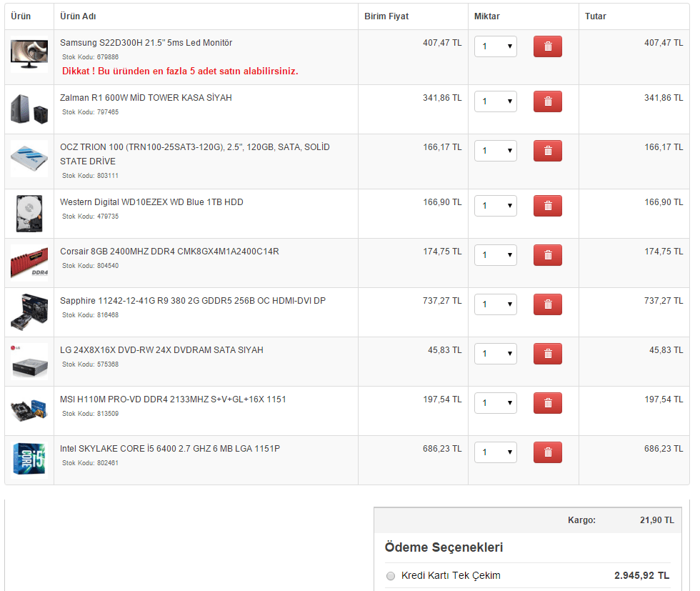Open Corsair 8GB 2400MHZ DDR4 link

pos(170,252)
